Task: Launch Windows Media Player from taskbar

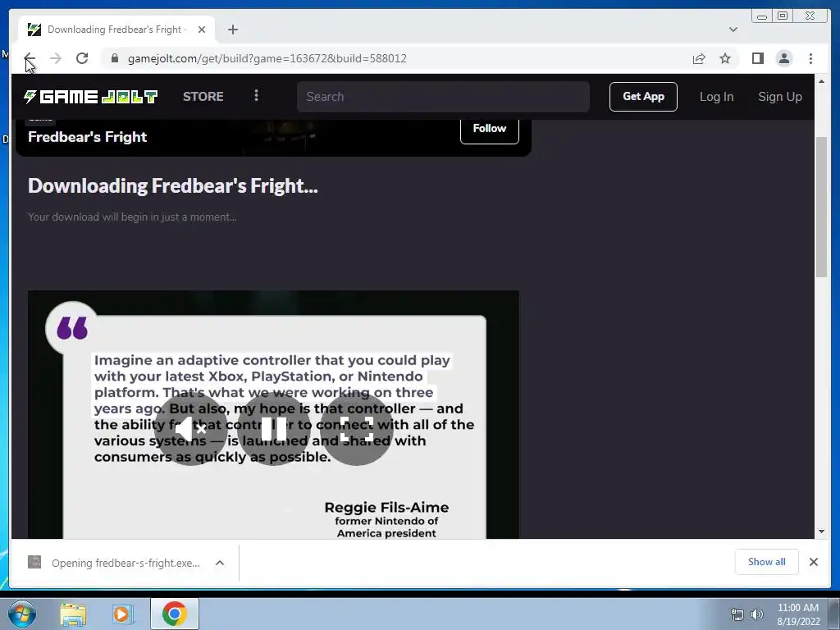Action: (122, 614)
